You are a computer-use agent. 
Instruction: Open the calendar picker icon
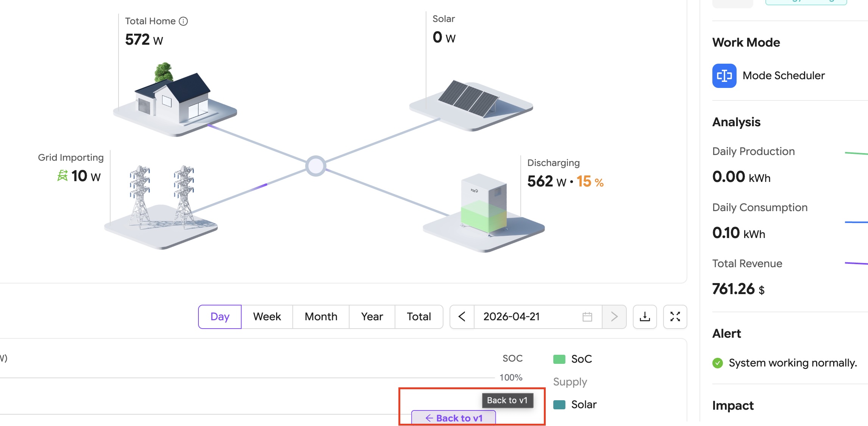pyautogui.click(x=587, y=317)
